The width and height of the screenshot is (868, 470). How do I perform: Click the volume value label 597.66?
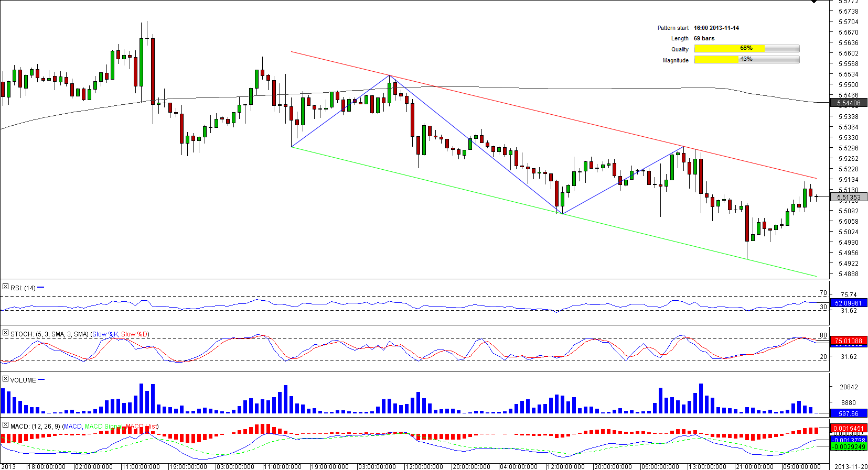coord(849,413)
